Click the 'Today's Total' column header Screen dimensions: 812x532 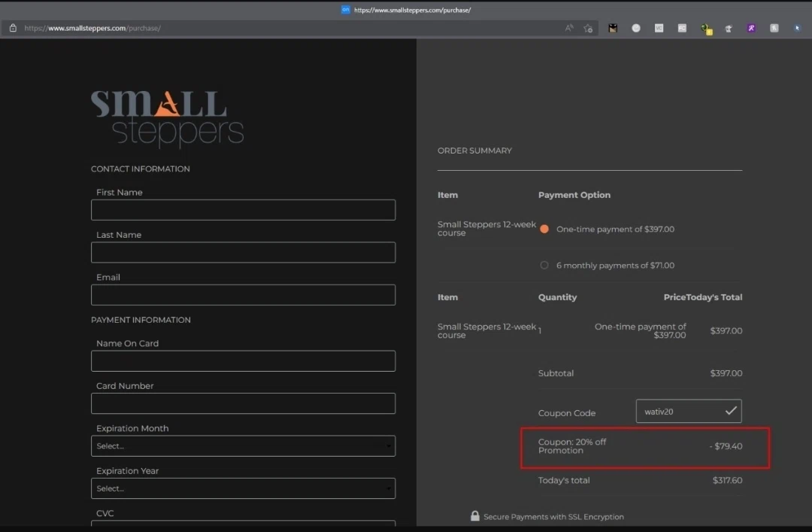point(714,297)
